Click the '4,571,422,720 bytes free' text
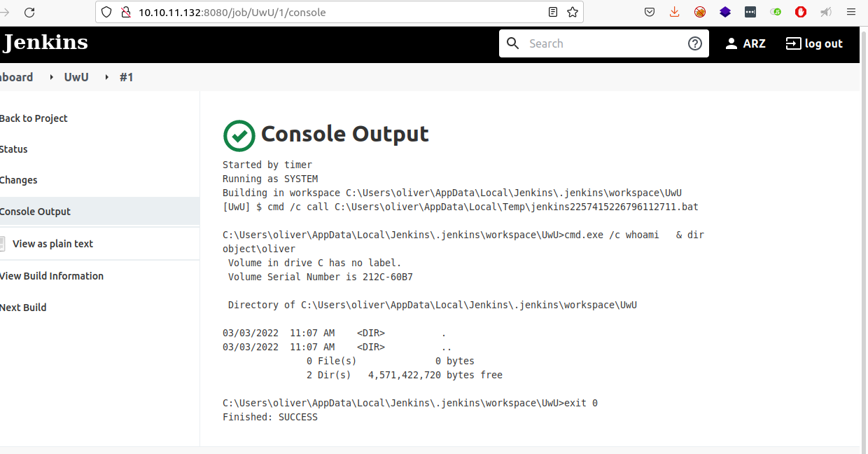868x454 pixels. [x=435, y=375]
